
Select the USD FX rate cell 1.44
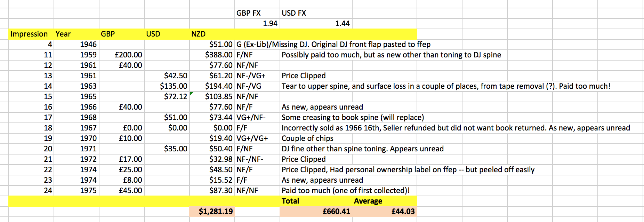click(316, 24)
